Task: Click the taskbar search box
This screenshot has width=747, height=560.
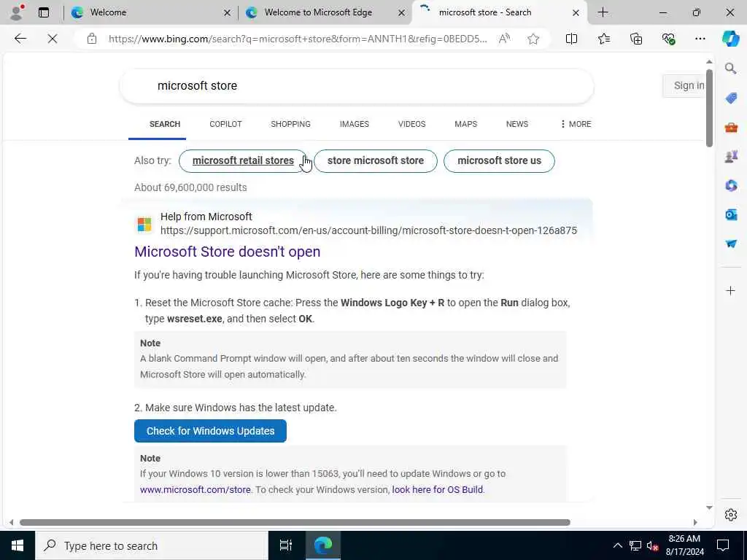Action: [152, 545]
